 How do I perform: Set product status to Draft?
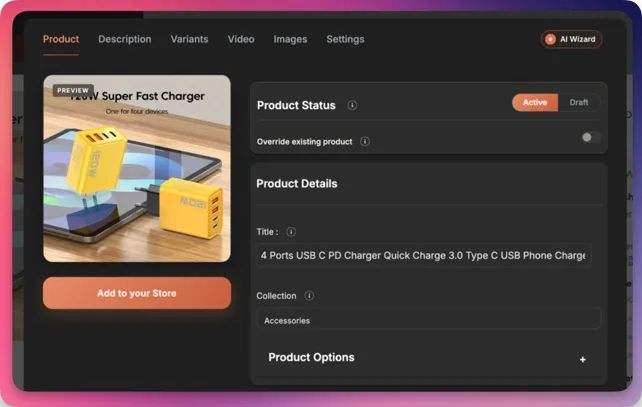(x=579, y=102)
